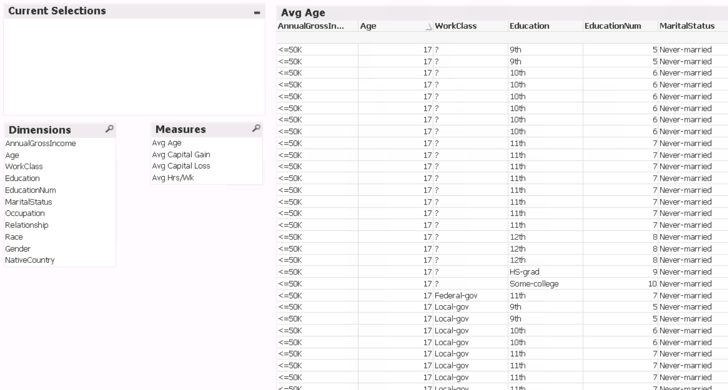Select EducationNum value 9 cell

(x=620, y=272)
